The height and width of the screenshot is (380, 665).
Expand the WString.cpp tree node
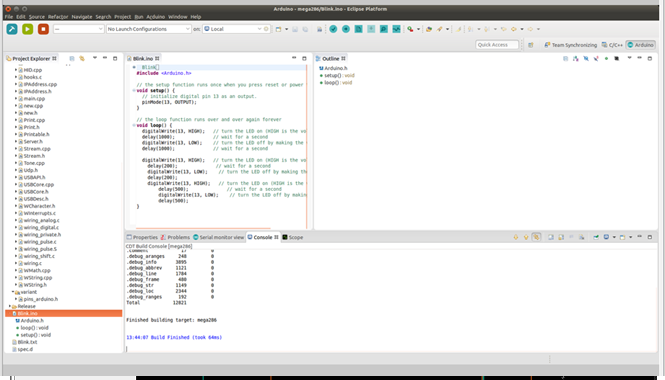coord(16,277)
